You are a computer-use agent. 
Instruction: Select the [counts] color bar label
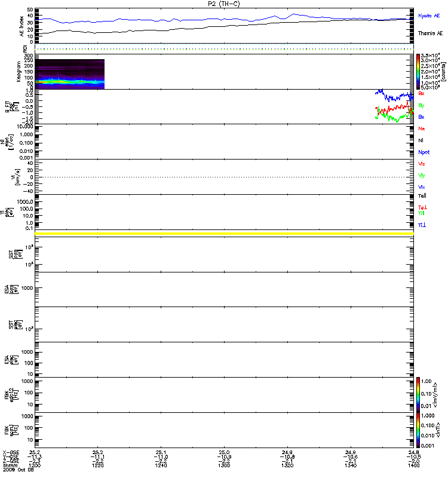click(x=443, y=72)
